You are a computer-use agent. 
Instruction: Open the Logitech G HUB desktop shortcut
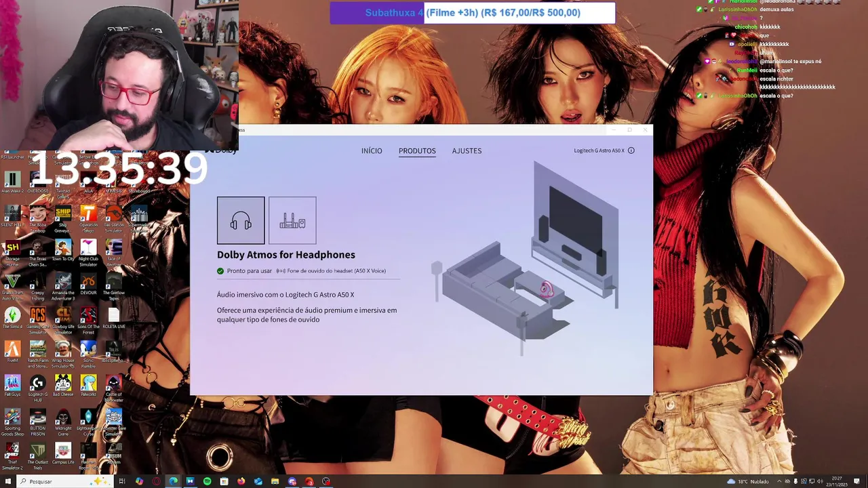(38, 388)
